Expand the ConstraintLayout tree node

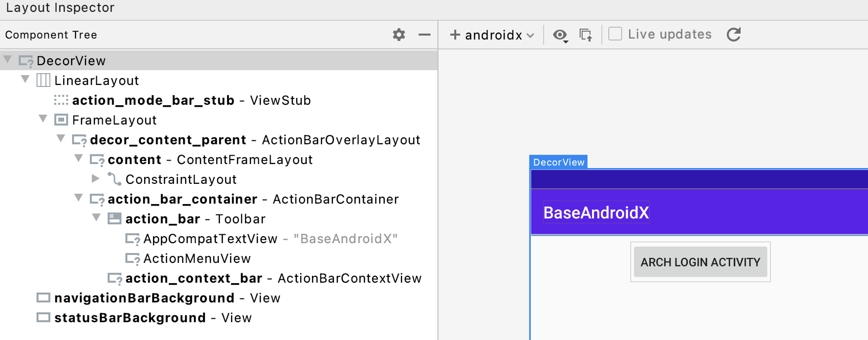[96, 178]
